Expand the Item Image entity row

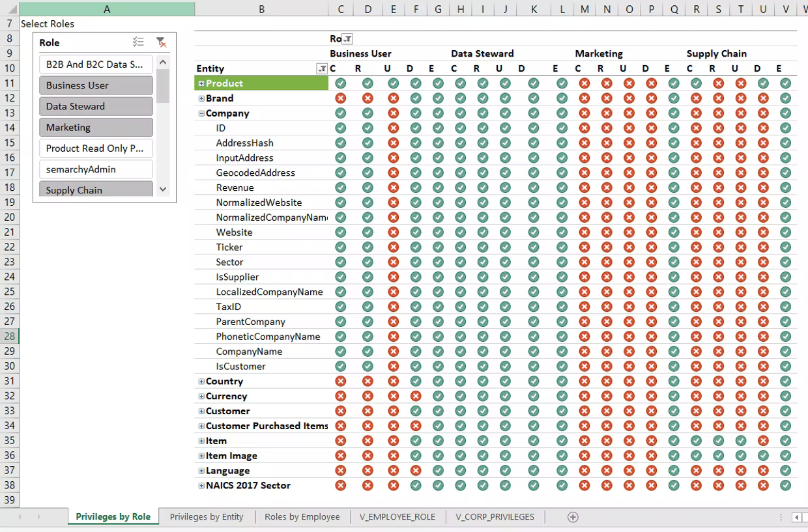pyautogui.click(x=201, y=456)
